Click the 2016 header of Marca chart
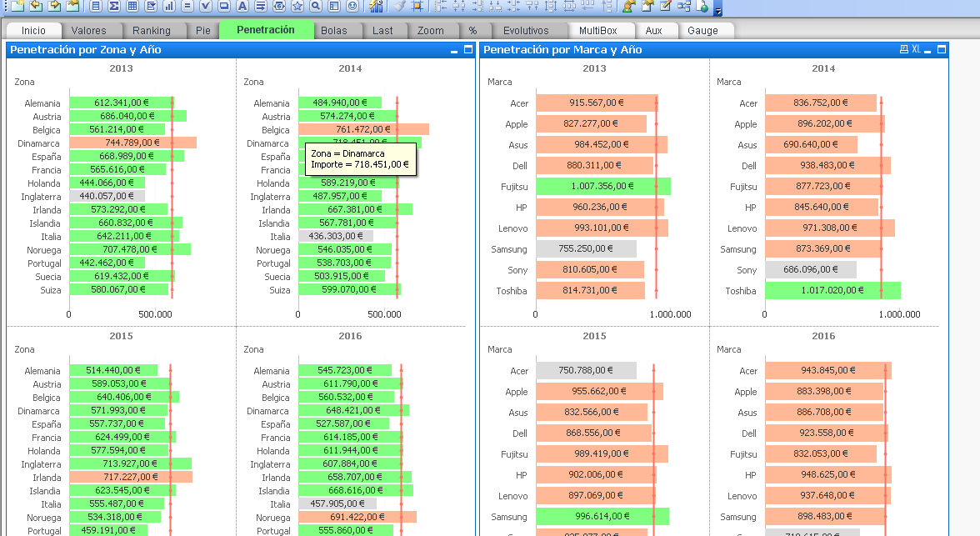 (x=823, y=336)
